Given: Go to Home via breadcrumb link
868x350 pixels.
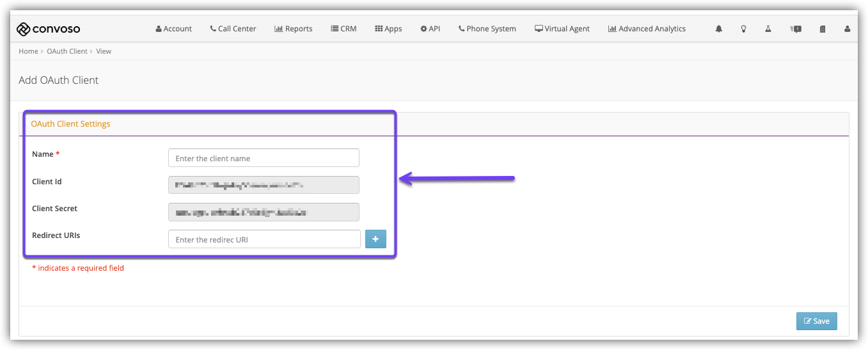Looking at the screenshot, I should click(28, 51).
